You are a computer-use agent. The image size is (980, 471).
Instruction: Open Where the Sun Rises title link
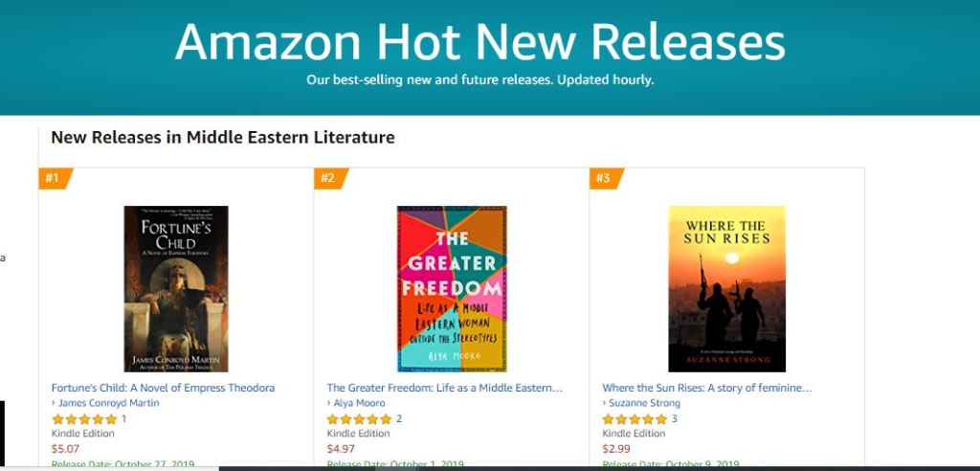tap(706, 388)
